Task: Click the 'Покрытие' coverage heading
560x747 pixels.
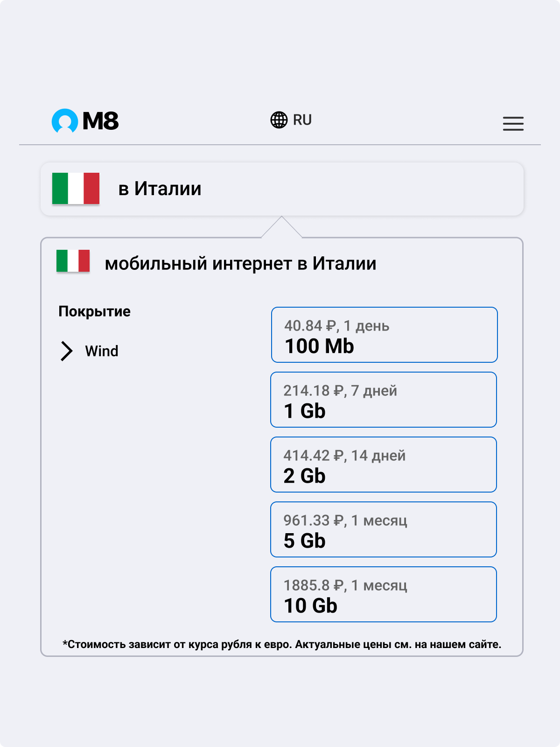Action: [94, 311]
